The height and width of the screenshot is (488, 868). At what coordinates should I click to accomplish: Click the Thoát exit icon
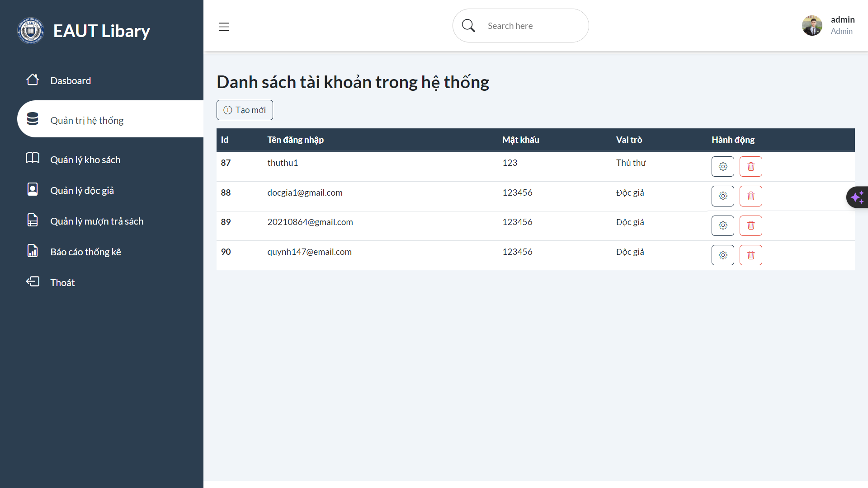[33, 281]
